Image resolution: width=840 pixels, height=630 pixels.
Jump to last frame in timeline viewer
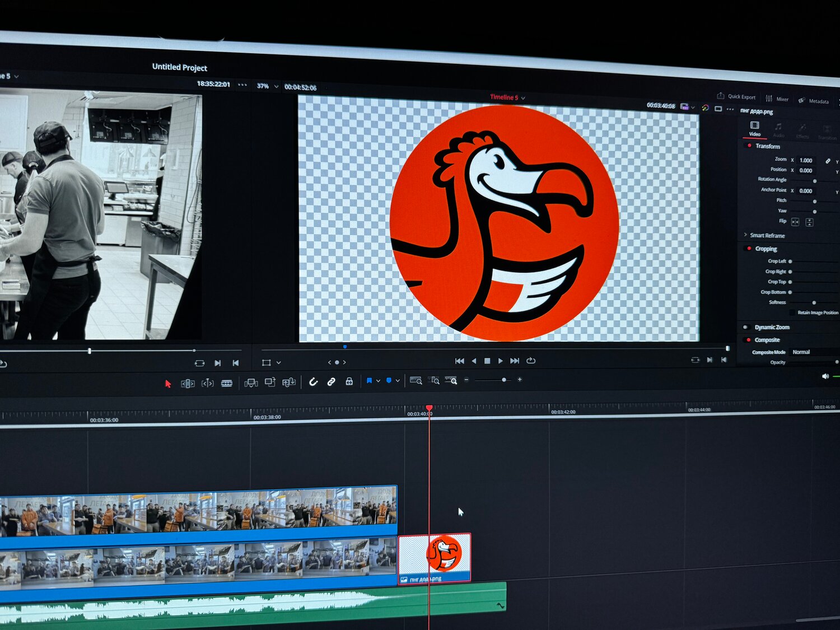[x=515, y=361]
